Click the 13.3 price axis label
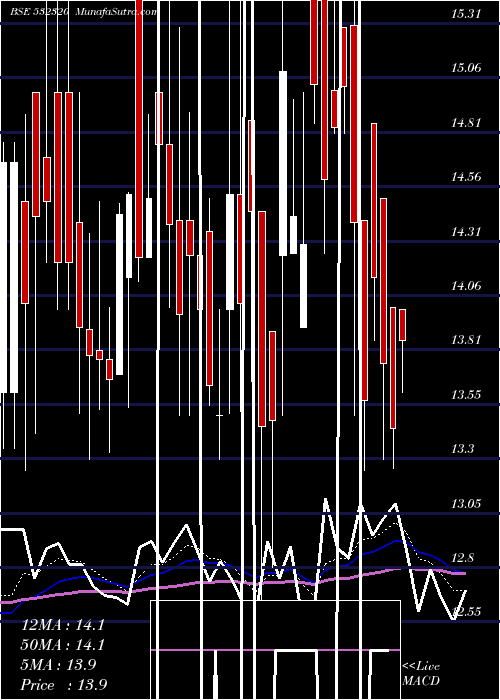The height and width of the screenshot is (700, 500). pyautogui.click(x=463, y=449)
